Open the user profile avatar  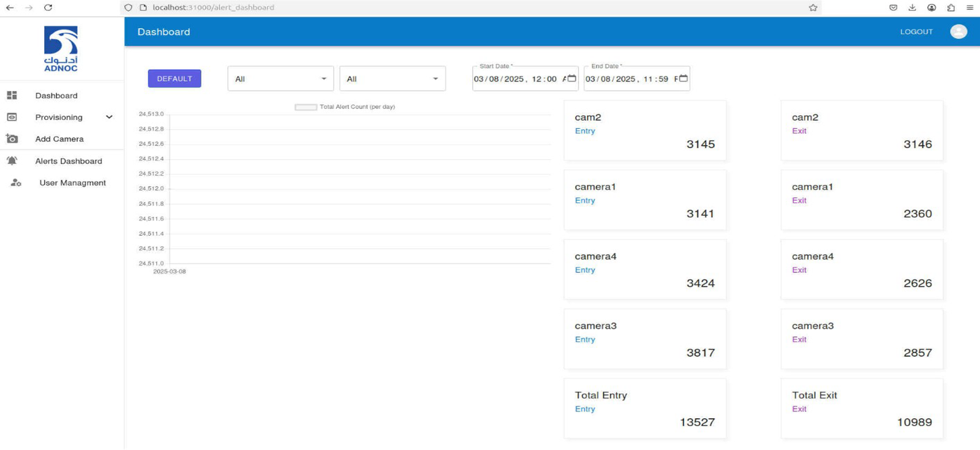(958, 32)
